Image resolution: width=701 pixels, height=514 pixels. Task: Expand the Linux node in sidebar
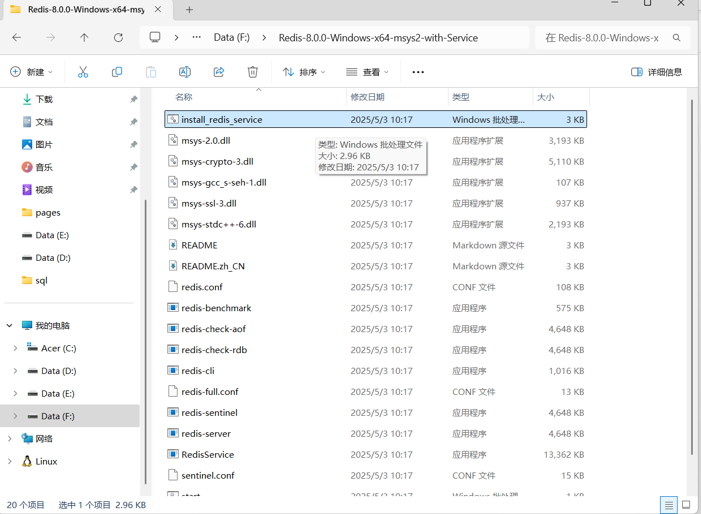click(10, 461)
